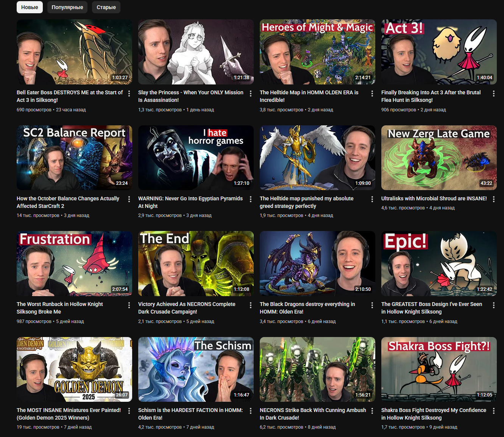
Task: Open Ultralisks with Microbial Shroud title link
Action: (434, 198)
